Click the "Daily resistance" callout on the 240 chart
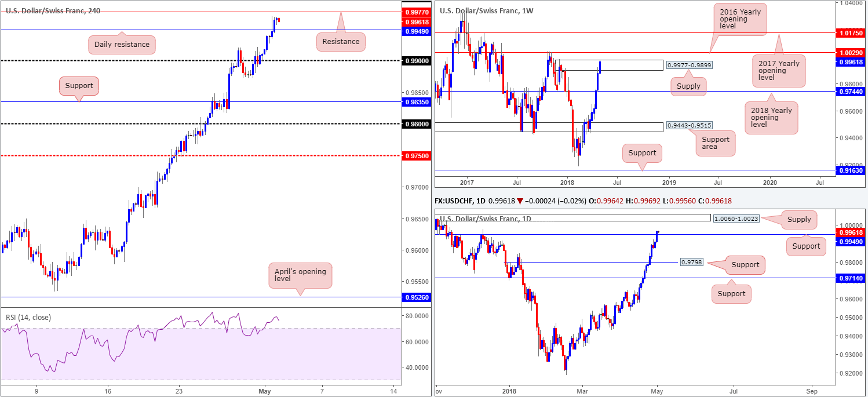 pyautogui.click(x=122, y=45)
